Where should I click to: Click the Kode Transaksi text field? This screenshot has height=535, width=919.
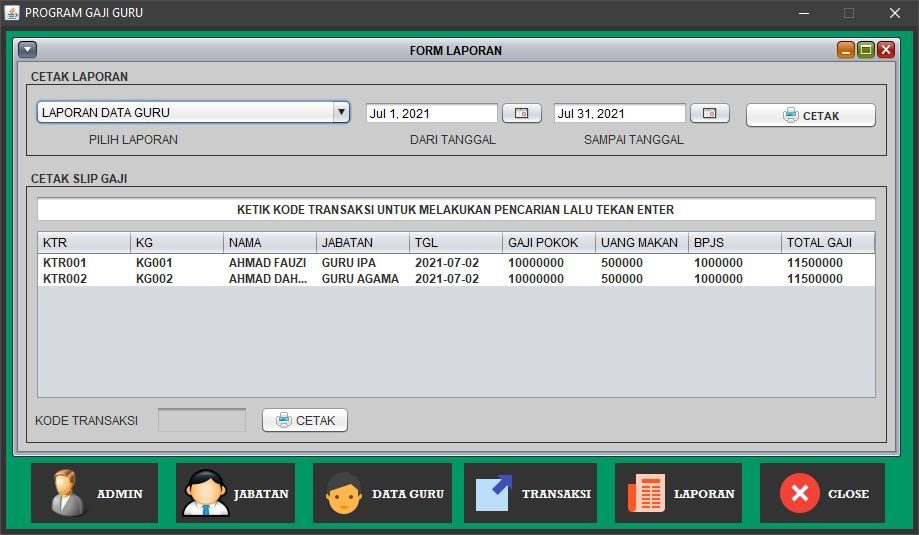pyautogui.click(x=201, y=420)
